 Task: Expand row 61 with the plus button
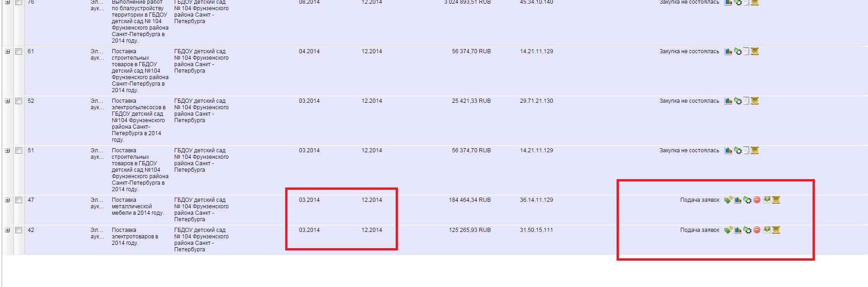pyautogui.click(x=7, y=51)
